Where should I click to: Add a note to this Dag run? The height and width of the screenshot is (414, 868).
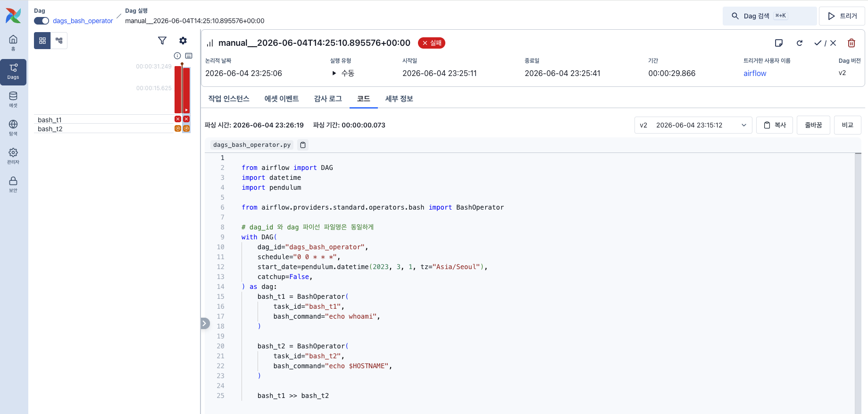[779, 43]
